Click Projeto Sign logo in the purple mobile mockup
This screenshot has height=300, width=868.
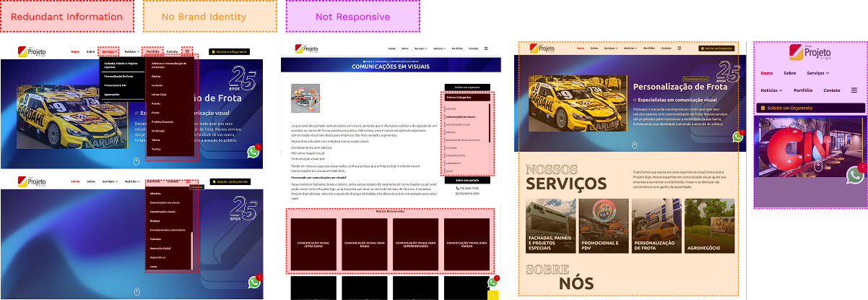(811, 53)
